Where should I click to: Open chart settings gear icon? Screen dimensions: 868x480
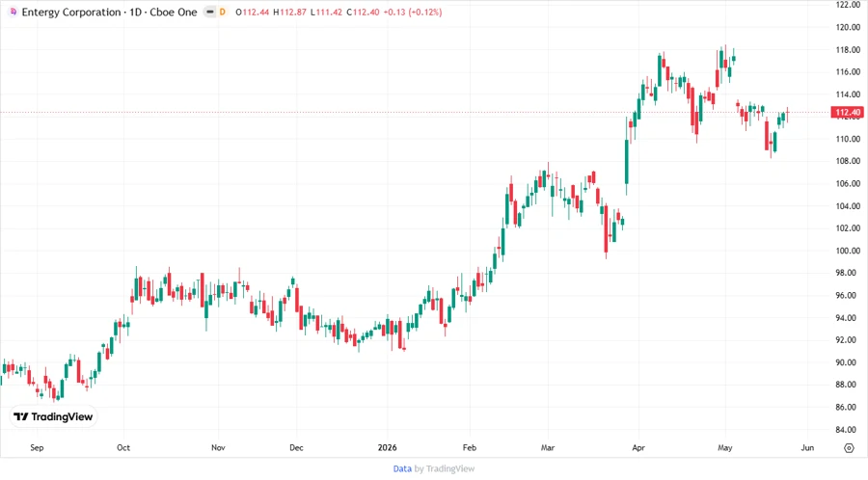[849, 448]
